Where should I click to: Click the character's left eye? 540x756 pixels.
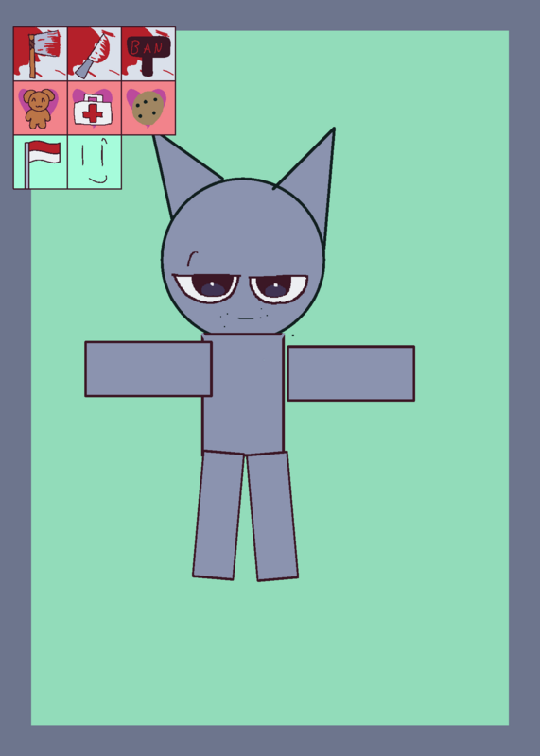coord(206,288)
